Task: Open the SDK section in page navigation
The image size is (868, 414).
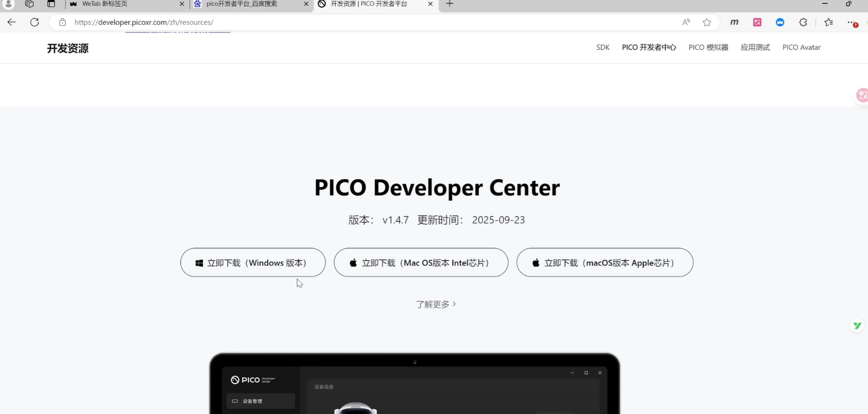Action: [x=603, y=47]
